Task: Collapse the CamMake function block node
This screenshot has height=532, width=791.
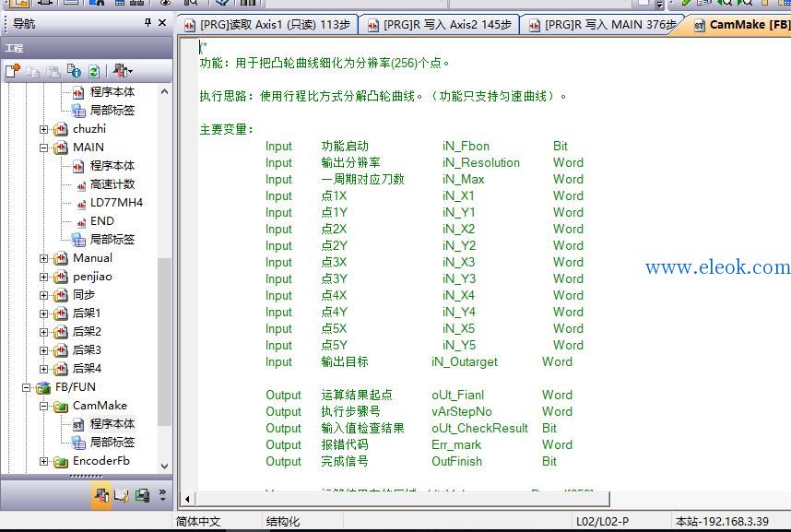Action: [44, 406]
